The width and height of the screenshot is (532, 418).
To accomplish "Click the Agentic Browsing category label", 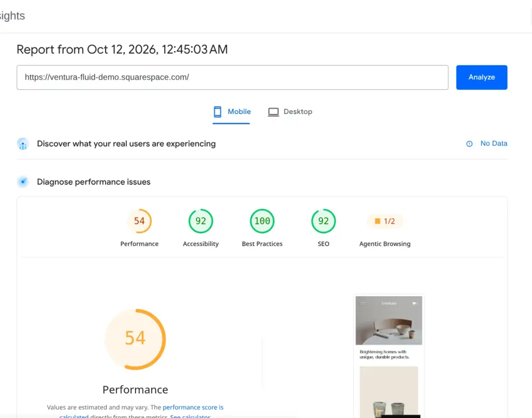I will 385,244.
